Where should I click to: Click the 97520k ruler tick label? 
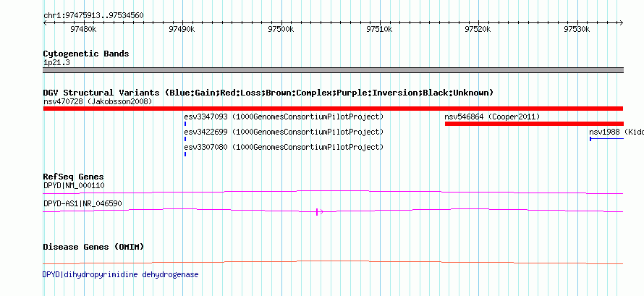coord(478,29)
